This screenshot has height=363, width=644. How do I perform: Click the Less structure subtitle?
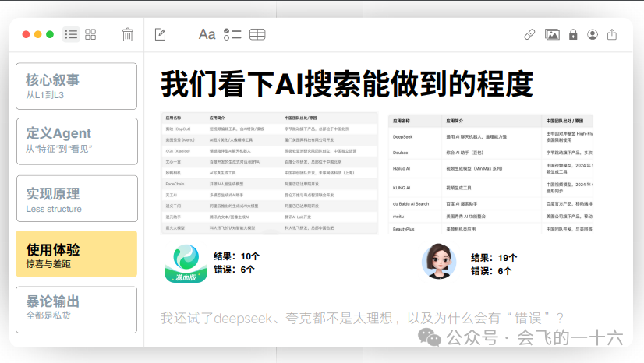tap(54, 209)
